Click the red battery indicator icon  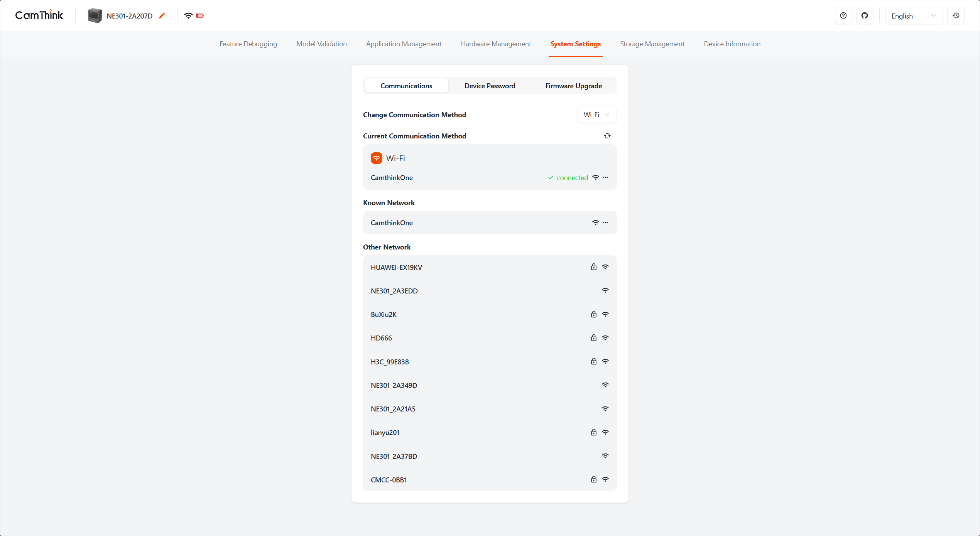200,16
